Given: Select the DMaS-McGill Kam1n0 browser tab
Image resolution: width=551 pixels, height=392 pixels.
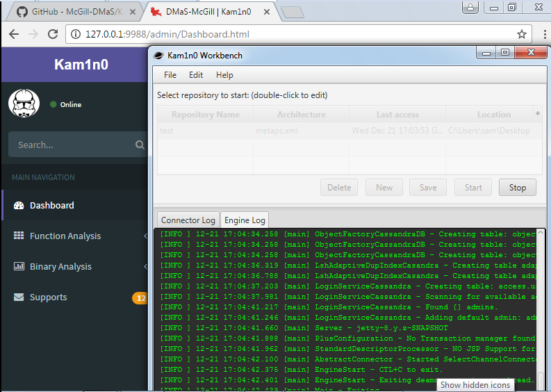Looking at the screenshot, I should pos(210,12).
